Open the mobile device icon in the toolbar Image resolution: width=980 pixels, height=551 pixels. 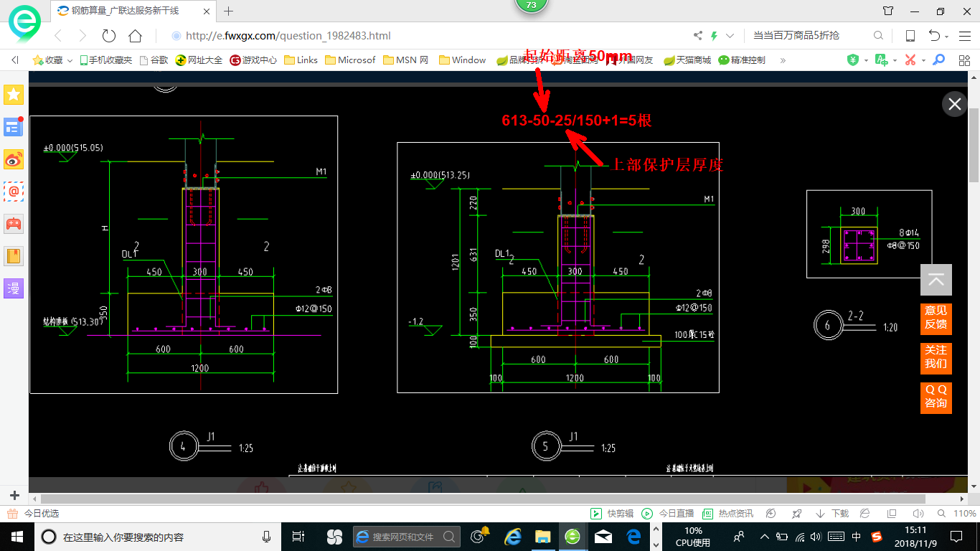tap(910, 36)
